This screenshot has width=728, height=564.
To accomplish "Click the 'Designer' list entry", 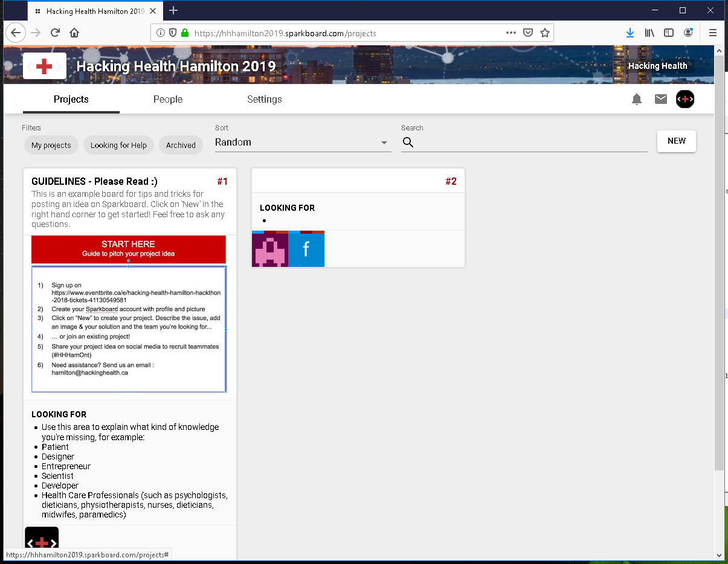I will coord(58,457).
